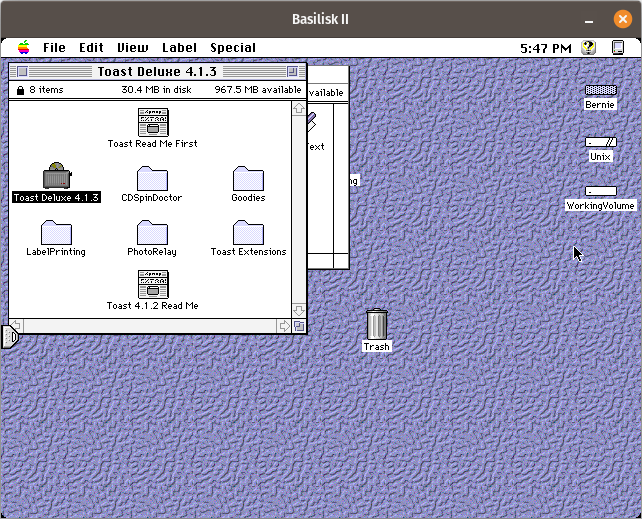Screen dimensions: 642x519
Task: Click the horizontal scroll left arrow
Action: (16, 326)
